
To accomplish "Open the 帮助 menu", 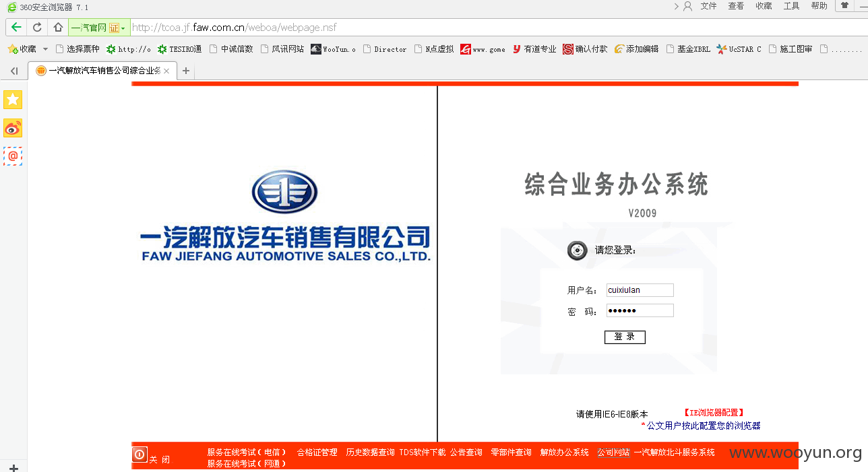I will (x=819, y=6).
